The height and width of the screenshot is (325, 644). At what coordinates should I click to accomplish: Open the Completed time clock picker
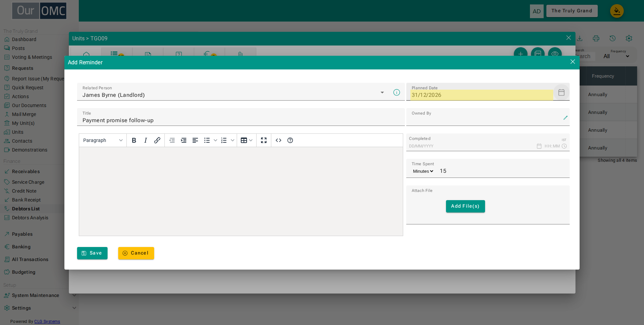(564, 146)
